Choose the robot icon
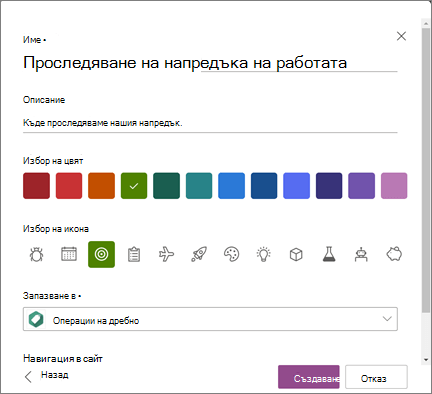Image resolution: width=432 pixels, height=394 pixels. coord(361,254)
